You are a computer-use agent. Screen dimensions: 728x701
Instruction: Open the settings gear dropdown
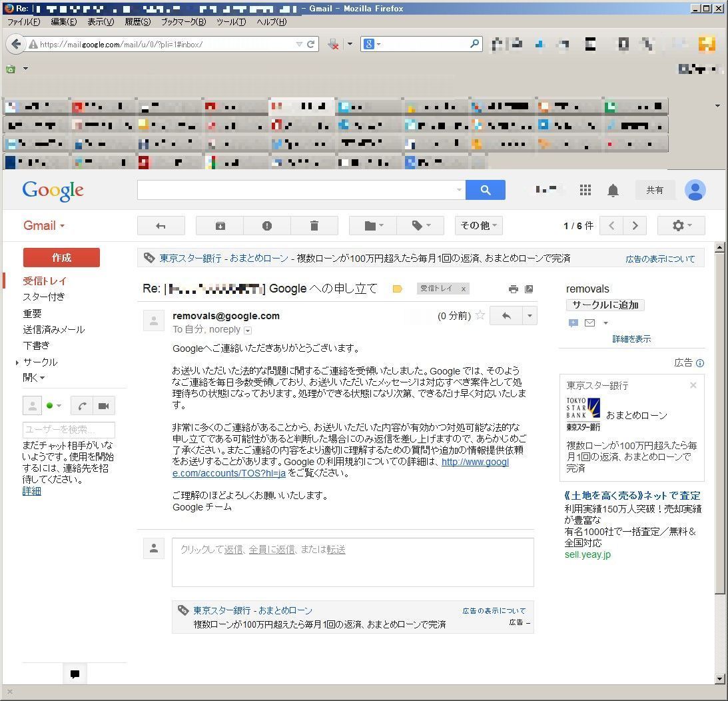coord(681,226)
